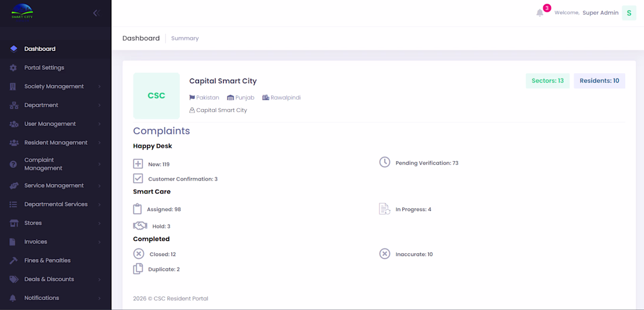Click the Dashboard diamond icon
This screenshot has height=310, width=644.
(13, 49)
